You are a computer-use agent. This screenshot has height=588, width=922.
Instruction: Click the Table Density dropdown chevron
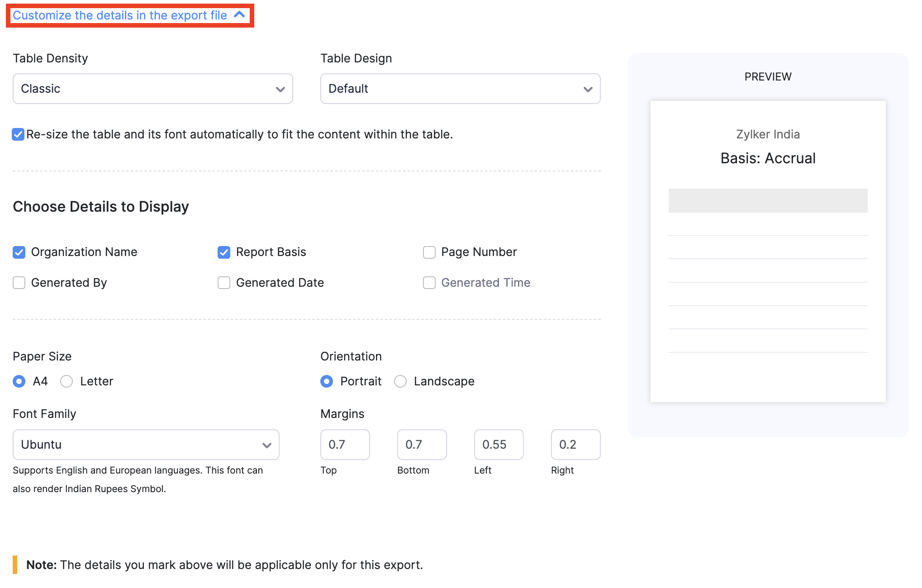point(280,89)
